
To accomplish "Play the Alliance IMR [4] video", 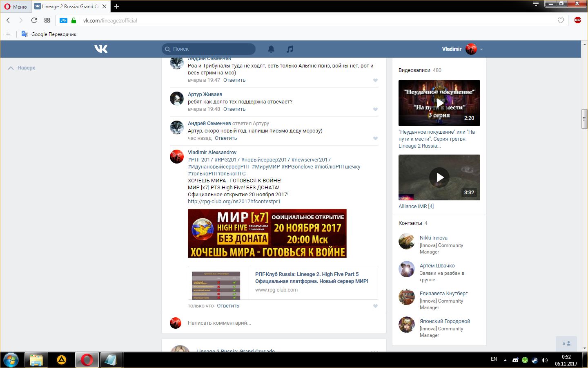I will pos(439,177).
